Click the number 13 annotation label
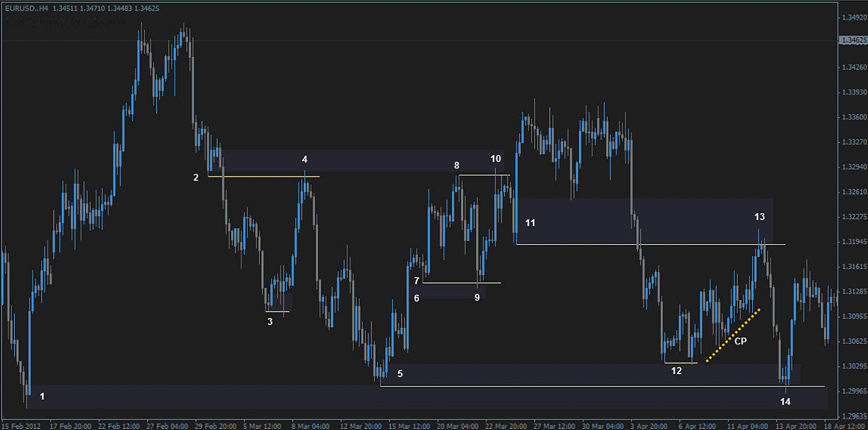 click(759, 216)
